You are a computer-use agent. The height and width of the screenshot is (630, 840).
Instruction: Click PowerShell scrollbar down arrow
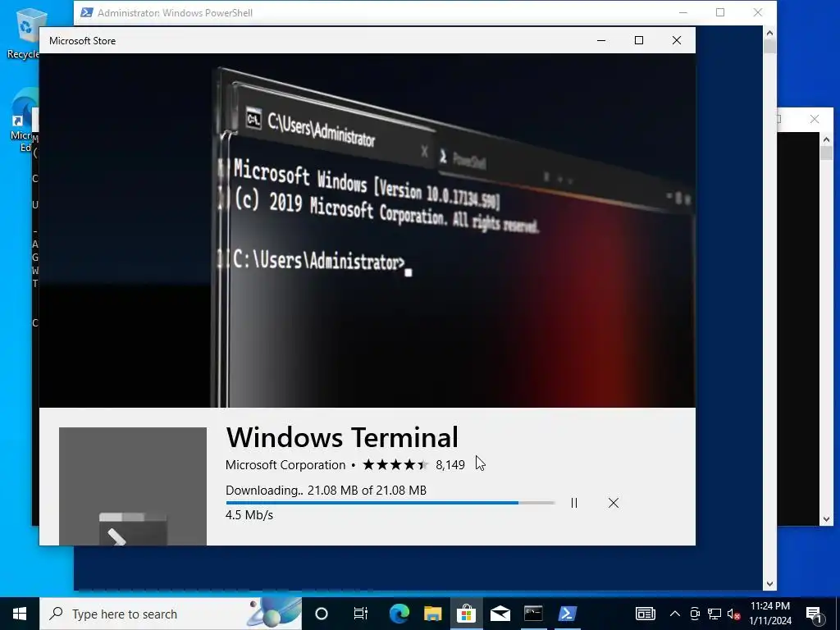tap(769, 584)
